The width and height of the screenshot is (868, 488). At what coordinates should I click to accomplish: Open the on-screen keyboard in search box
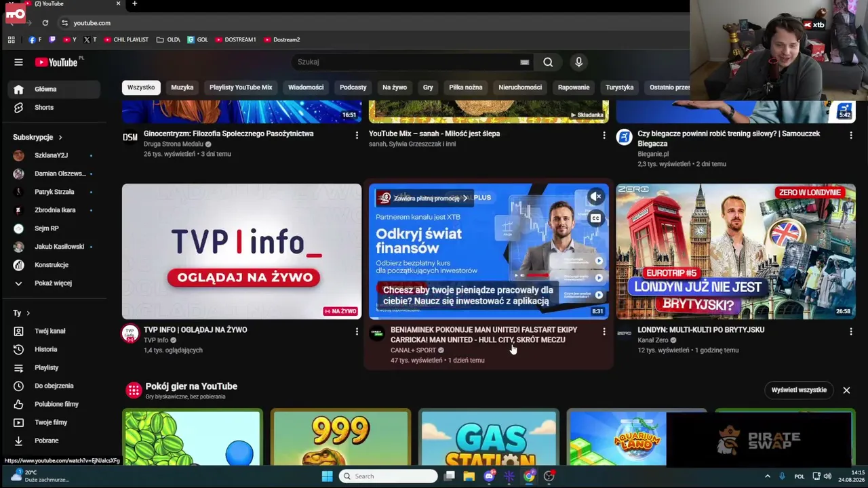[524, 62]
